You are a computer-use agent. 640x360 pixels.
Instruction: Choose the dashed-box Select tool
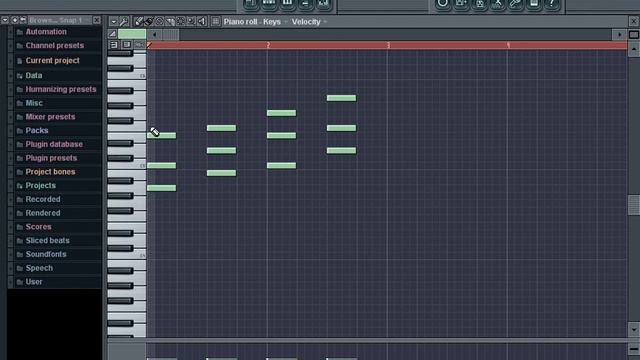point(180,21)
